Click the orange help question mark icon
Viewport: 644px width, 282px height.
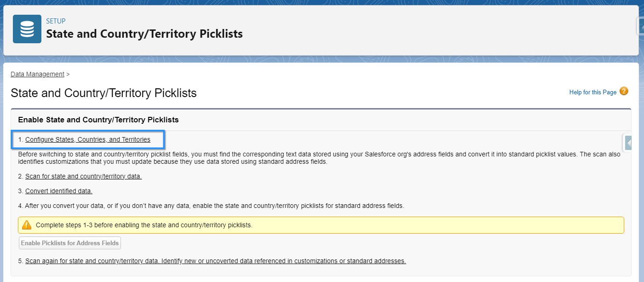click(x=624, y=91)
